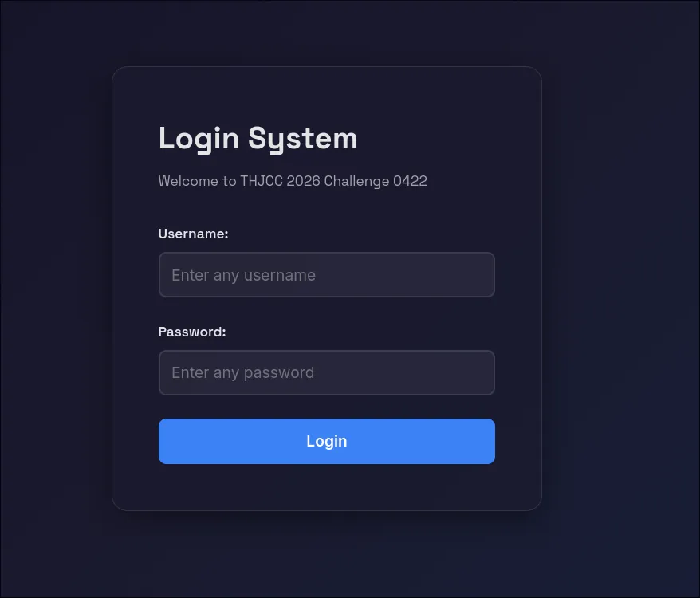This screenshot has width=700, height=598.
Task: Click the Login button
Action: [x=326, y=441]
